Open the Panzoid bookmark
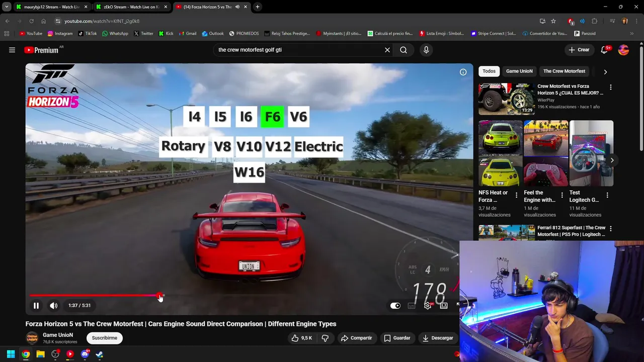The height and width of the screenshot is (362, 644). click(x=585, y=34)
